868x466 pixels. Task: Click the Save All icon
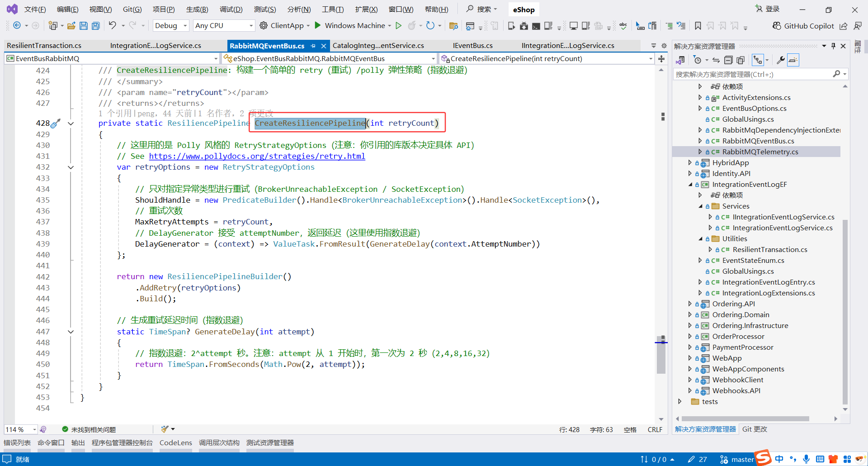(96, 26)
